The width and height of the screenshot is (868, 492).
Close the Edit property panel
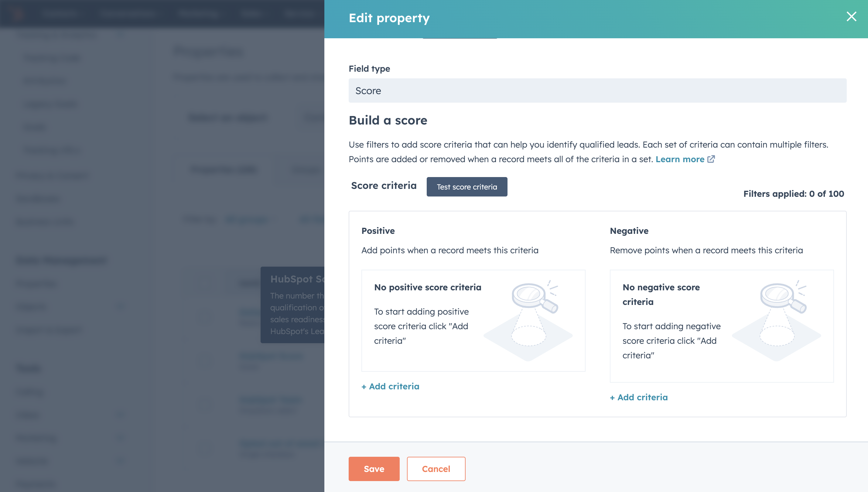(x=851, y=16)
